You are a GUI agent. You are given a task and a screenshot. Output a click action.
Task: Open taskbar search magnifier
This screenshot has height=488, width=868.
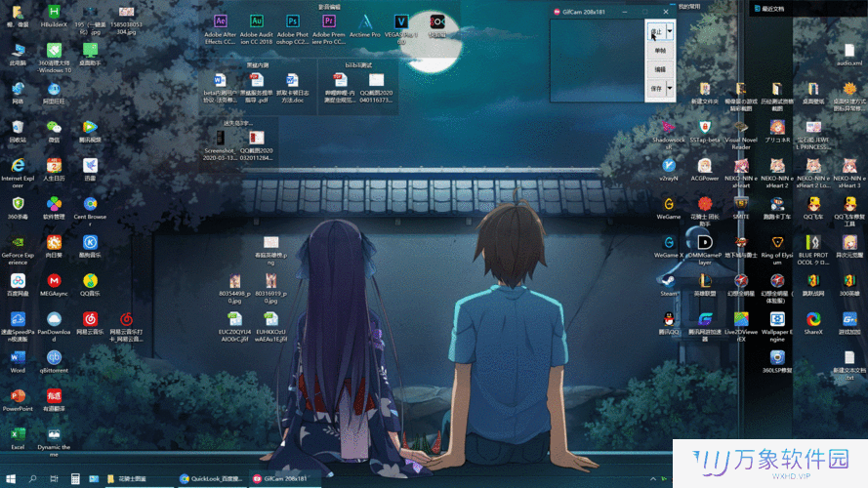tap(32, 478)
